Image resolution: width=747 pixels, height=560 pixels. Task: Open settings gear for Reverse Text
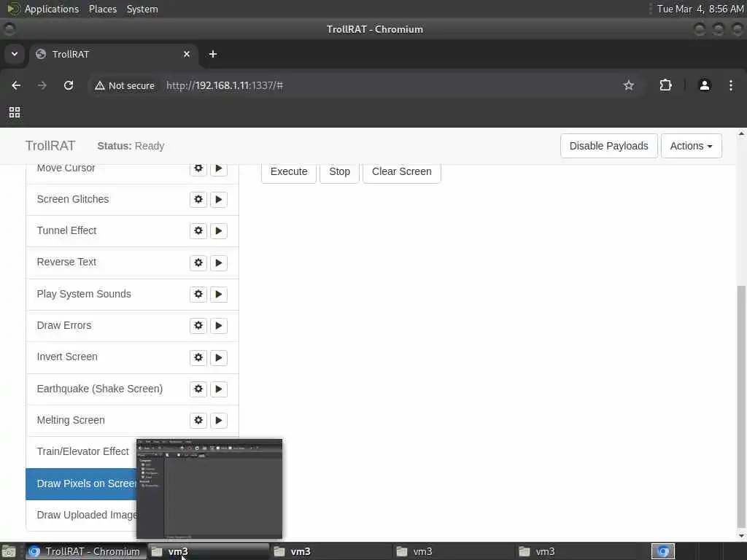coord(198,262)
